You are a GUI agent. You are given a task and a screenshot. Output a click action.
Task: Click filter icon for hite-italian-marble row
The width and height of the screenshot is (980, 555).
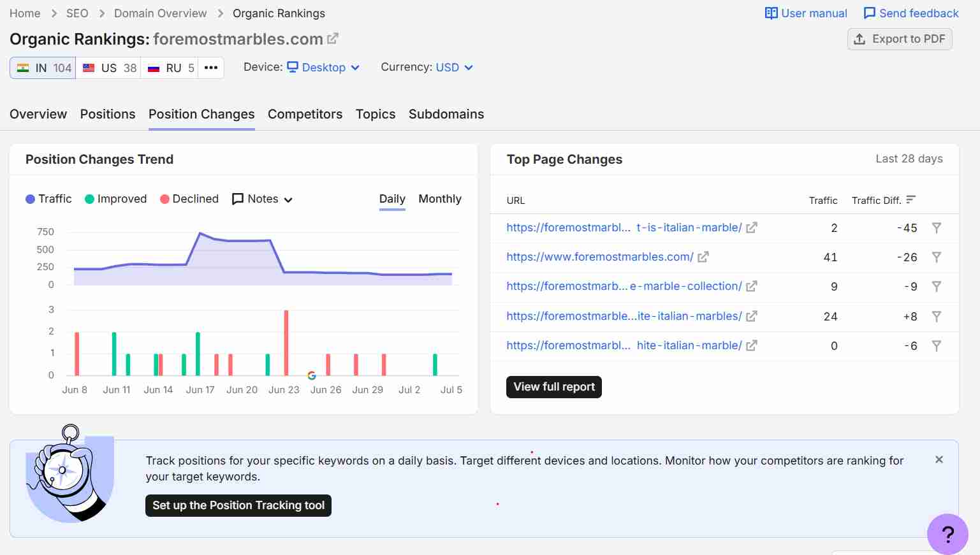tap(936, 345)
